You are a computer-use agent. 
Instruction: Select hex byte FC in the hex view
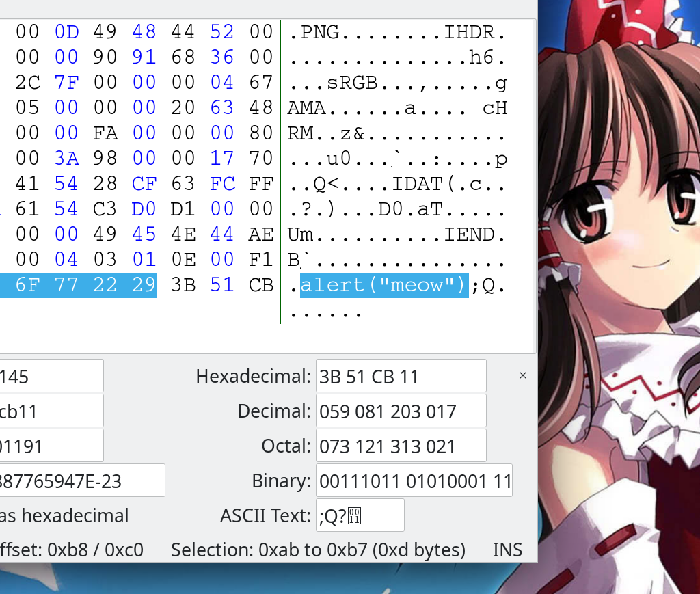point(222,184)
